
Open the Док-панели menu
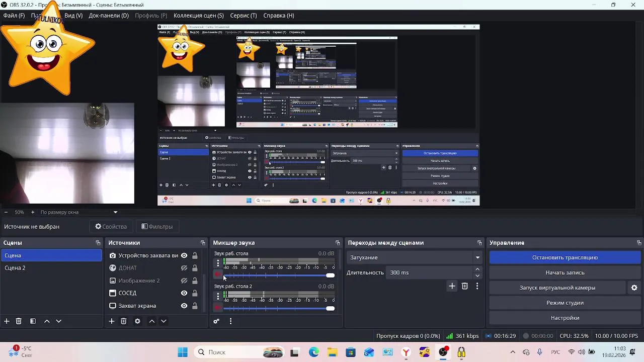(x=109, y=16)
